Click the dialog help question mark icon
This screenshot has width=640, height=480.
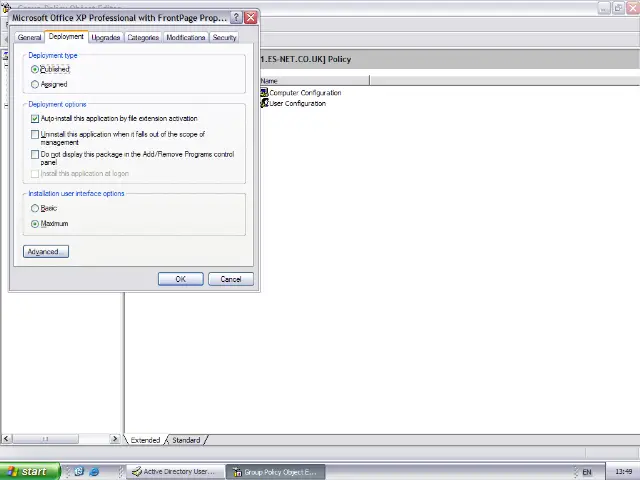click(x=236, y=18)
